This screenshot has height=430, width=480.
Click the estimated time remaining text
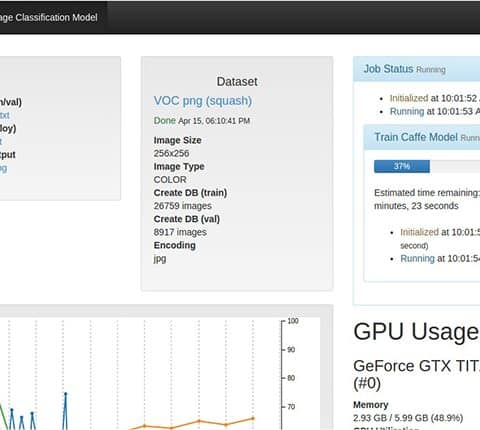427,199
